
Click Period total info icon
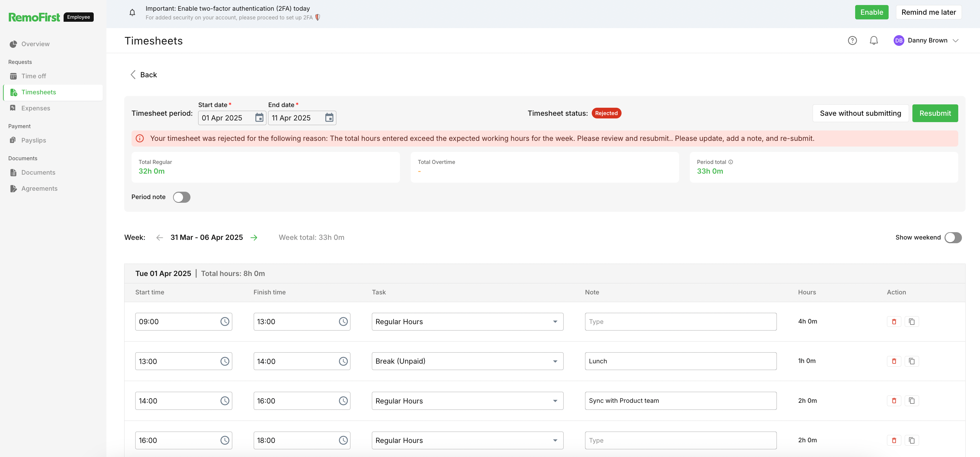coord(730,162)
